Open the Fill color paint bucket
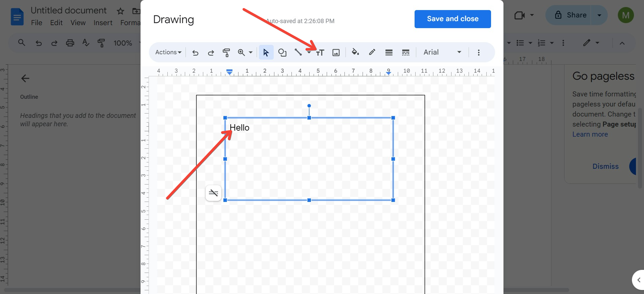This screenshot has height=294, width=644. coord(355,52)
